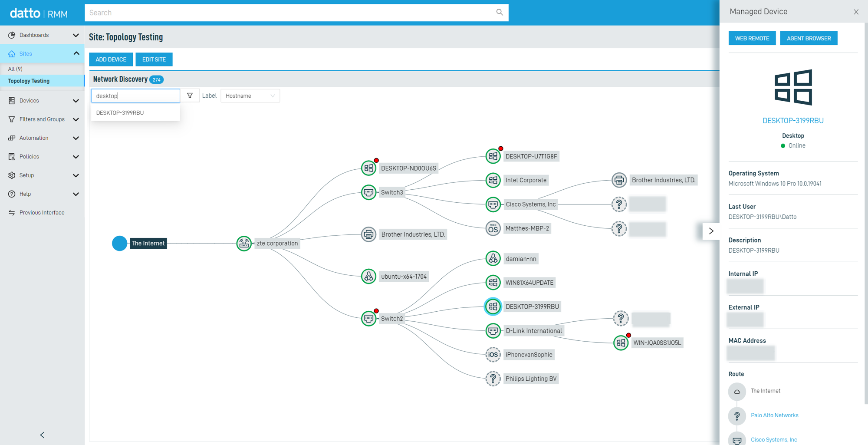Expand the Dashboards menu chevron
This screenshot has width=868, height=445.
pos(76,35)
